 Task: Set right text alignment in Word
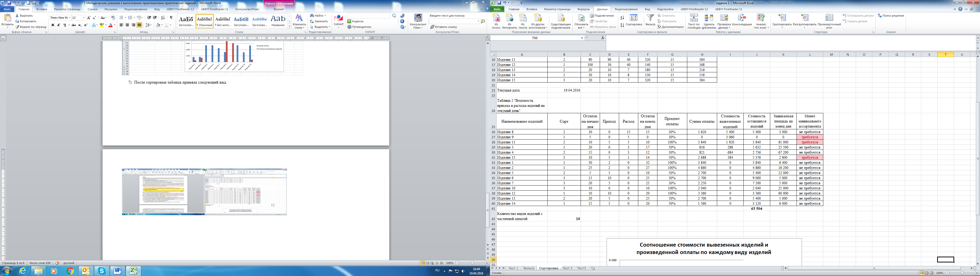pyautogui.click(x=133, y=25)
